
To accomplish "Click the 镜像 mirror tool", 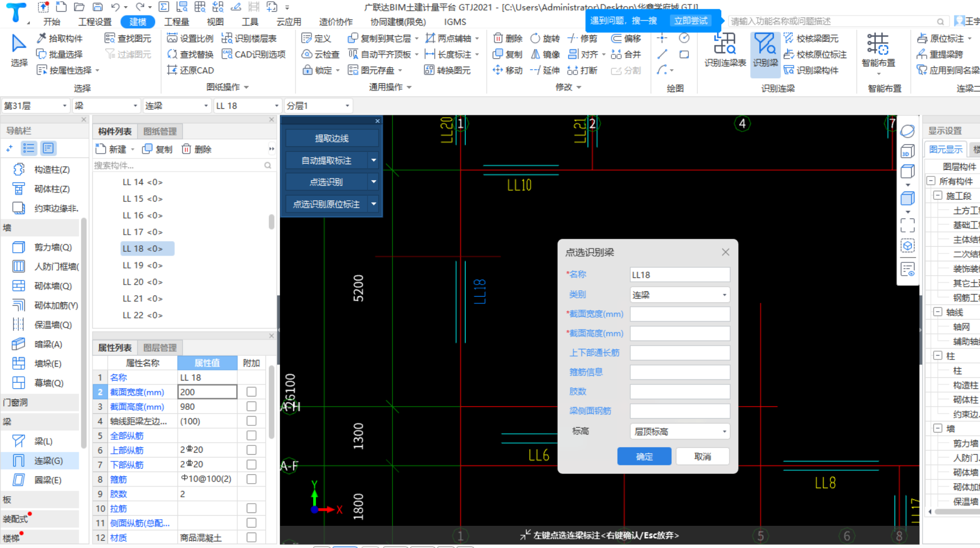I will 545,54.
